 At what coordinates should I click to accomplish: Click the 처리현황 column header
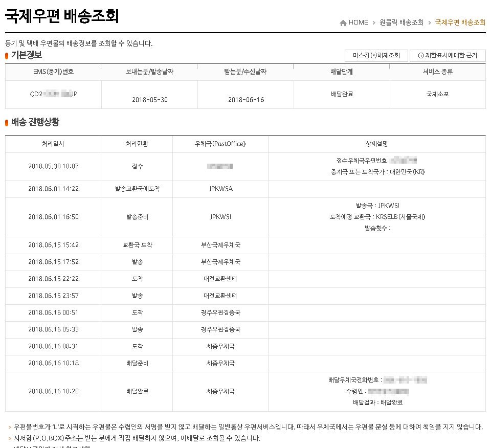point(137,144)
